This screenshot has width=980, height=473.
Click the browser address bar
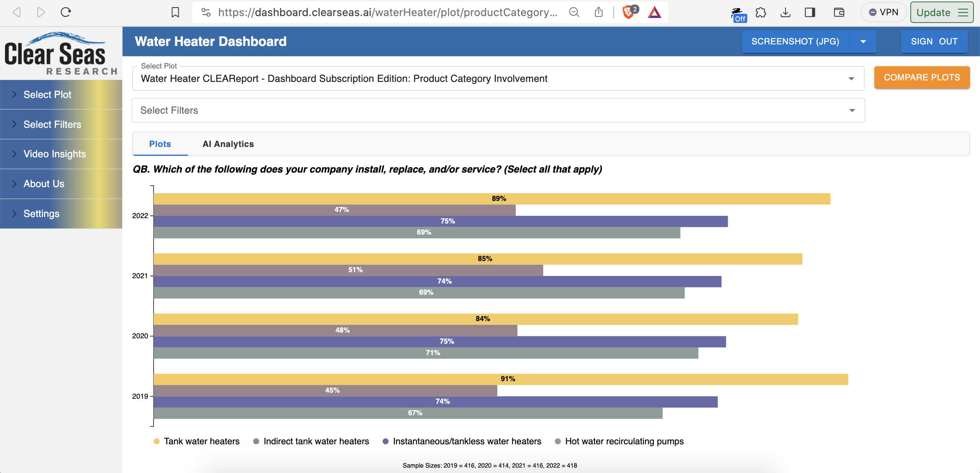[x=383, y=12]
